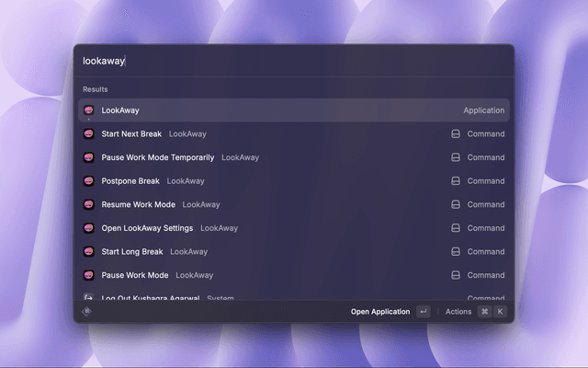Click the Raycast logo in bottom bar
The width and height of the screenshot is (588, 368).
87,312
